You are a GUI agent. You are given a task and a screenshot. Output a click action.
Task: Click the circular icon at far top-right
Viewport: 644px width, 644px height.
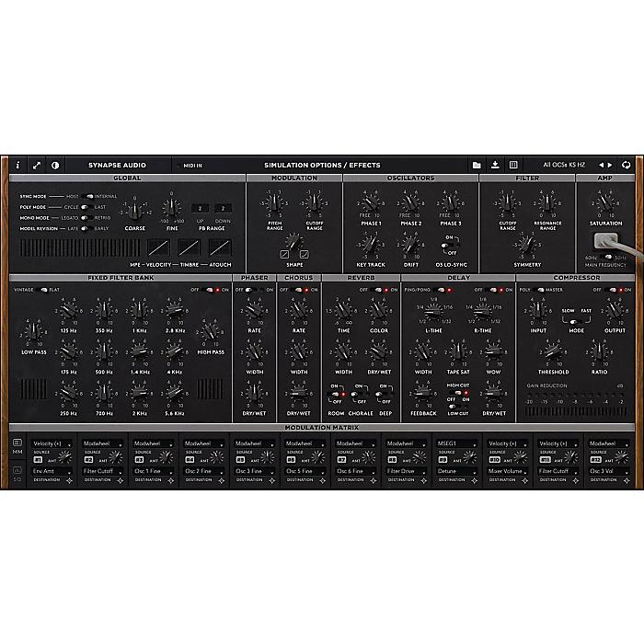627,165
